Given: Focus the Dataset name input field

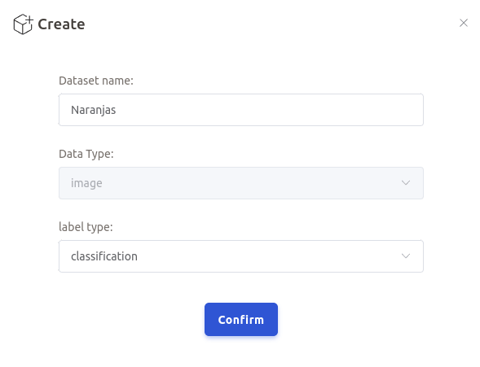Looking at the screenshot, I should click(x=241, y=110).
